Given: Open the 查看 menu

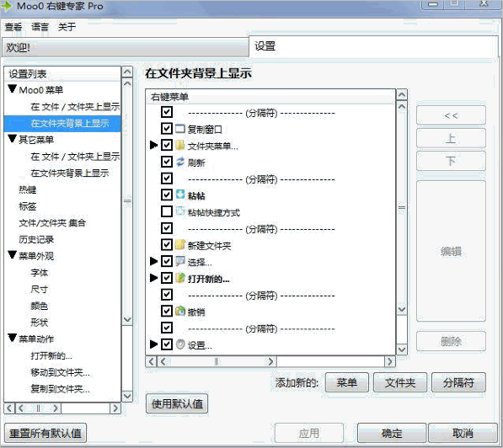Looking at the screenshot, I should click(13, 27).
